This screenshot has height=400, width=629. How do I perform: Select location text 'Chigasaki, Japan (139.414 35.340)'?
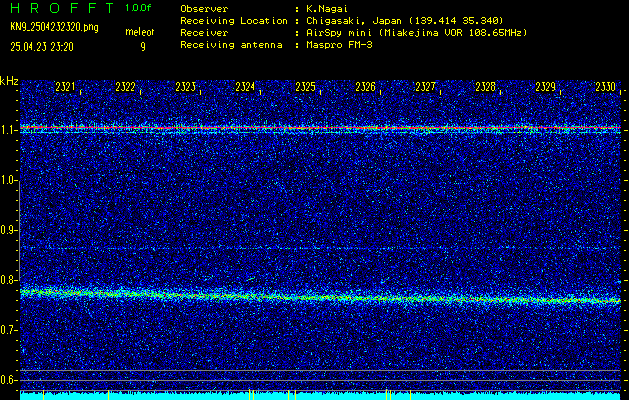(405, 20)
